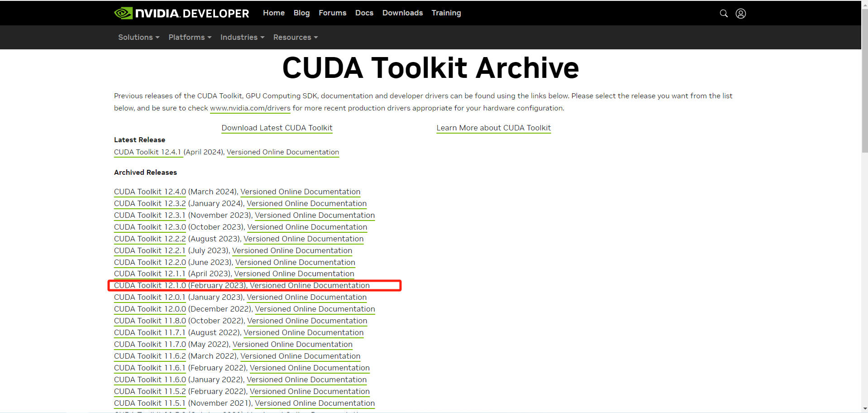Image resolution: width=868 pixels, height=413 pixels.
Task: Open documentation for 12.1.0 February 2023
Action: pos(310,286)
